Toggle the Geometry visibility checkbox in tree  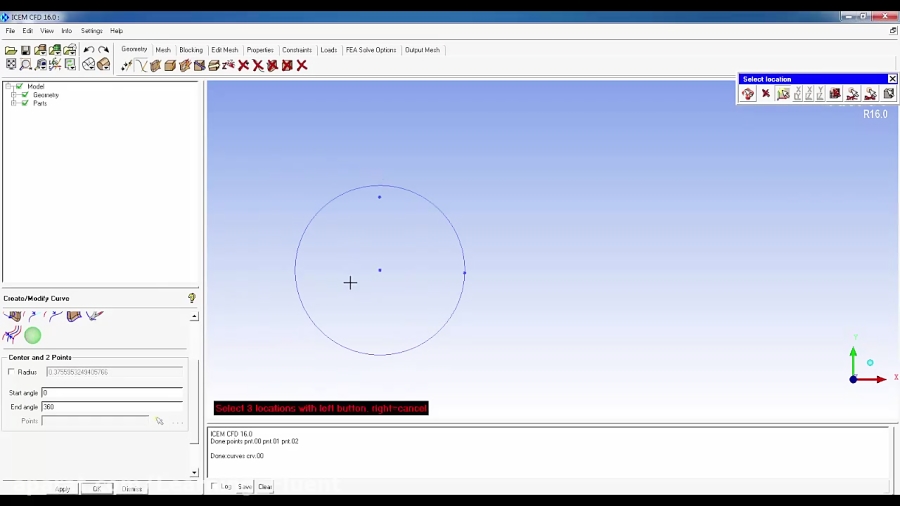pos(25,95)
